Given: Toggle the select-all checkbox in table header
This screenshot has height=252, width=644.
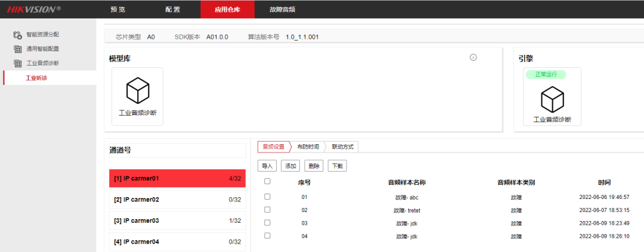Looking at the screenshot, I should coord(267,182).
